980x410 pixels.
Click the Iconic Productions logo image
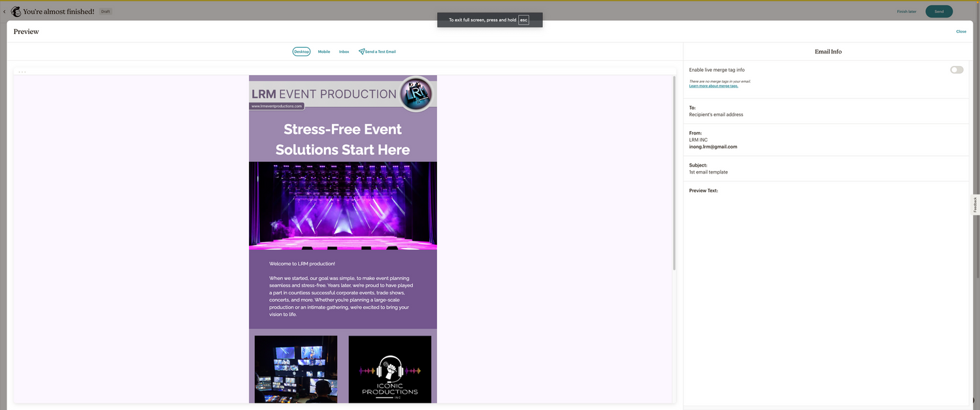tap(390, 369)
